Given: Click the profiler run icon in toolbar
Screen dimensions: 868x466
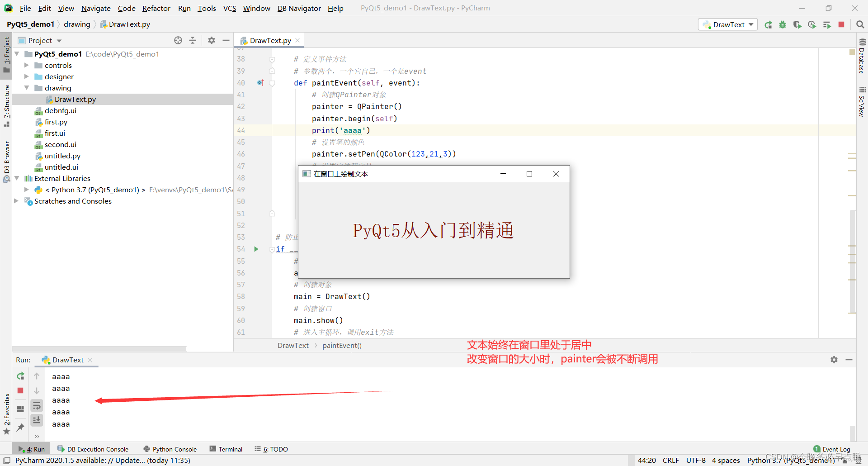Looking at the screenshot, I should 812,25.
